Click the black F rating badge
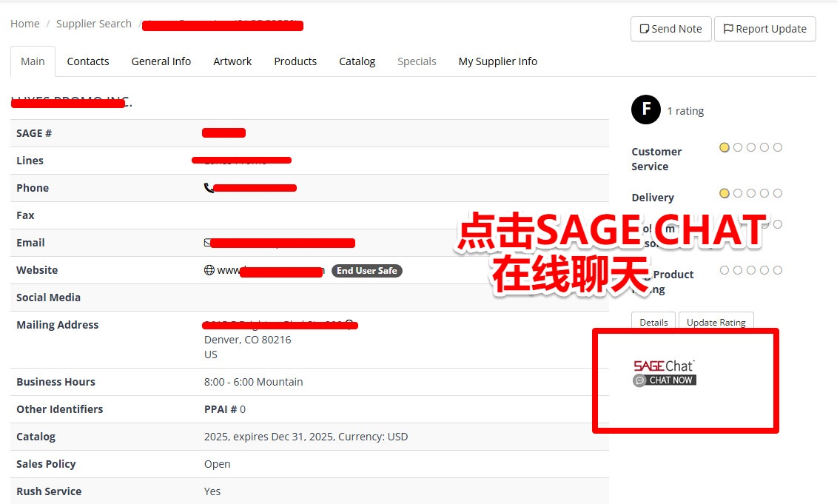The width and height of the screenshot is (837, 504). coord(646,110)
